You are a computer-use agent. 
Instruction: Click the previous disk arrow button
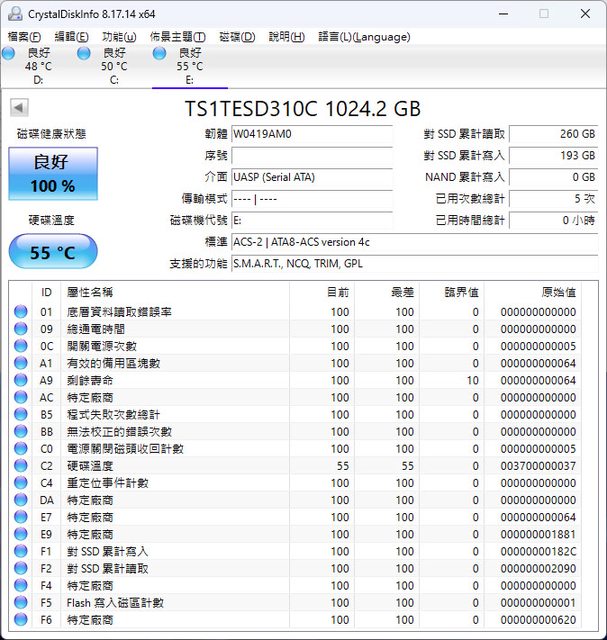tap(19, 108)
